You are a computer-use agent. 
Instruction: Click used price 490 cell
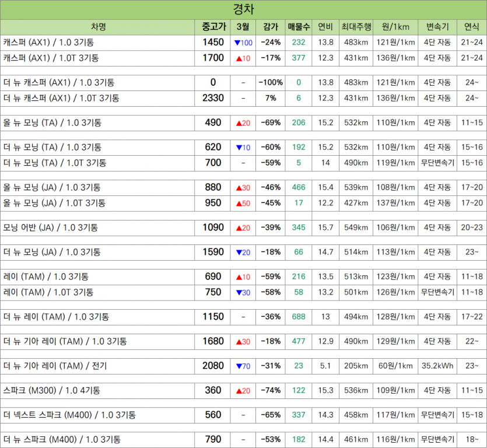213,123
